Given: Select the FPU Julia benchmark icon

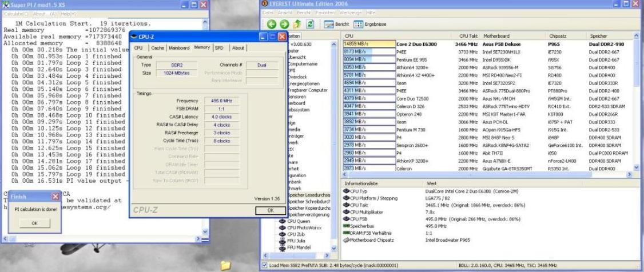Looking at the screenshot, I should (282, 241).
